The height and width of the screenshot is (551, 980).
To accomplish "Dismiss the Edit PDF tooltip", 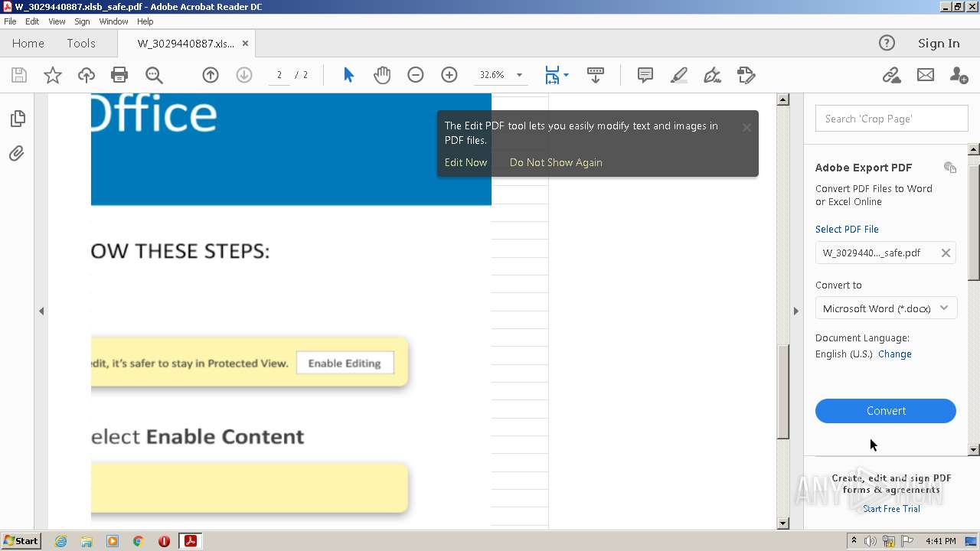I will pyautogui.click(x=746, y=128).
